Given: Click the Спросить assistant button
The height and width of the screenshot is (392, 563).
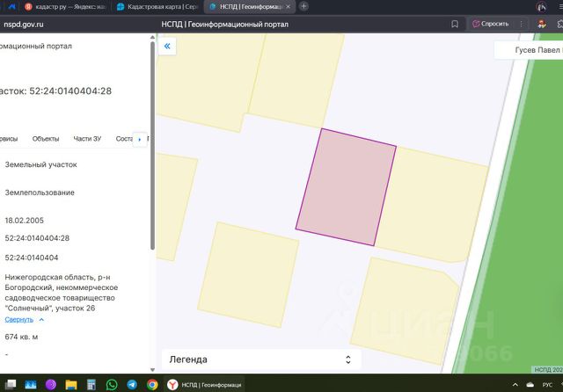Looking at the screenshot, I should [491, 24].
